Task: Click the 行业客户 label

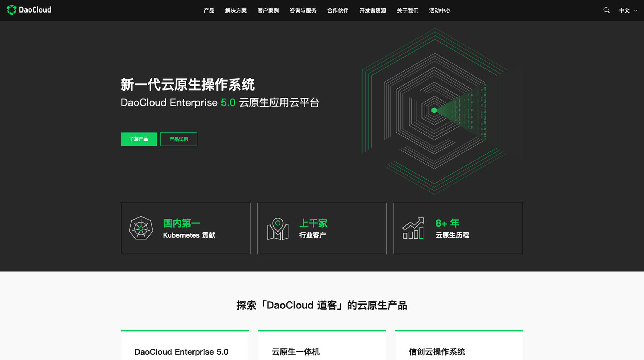Action: point(312,235)
